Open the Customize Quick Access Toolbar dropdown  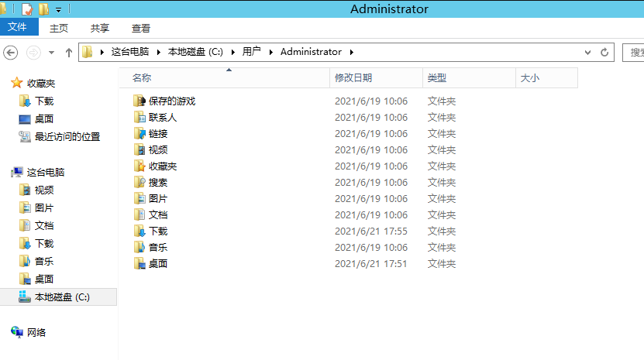click(x=59, y=10)
